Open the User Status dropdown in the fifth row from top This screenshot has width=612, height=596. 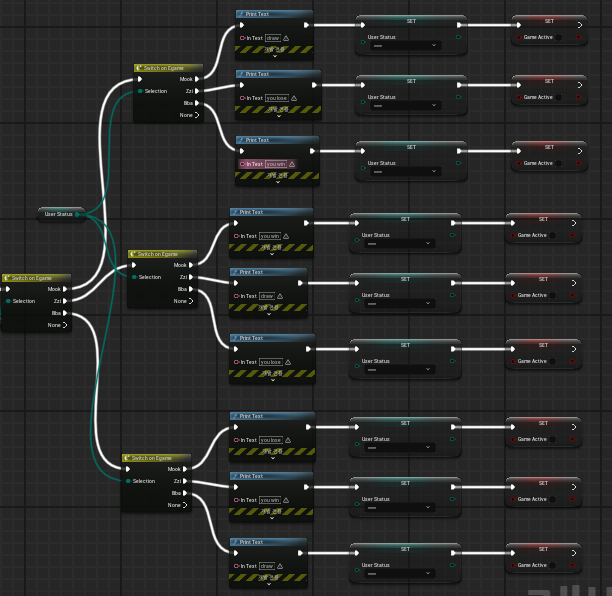pyautogui.click(x=400, y=303)
